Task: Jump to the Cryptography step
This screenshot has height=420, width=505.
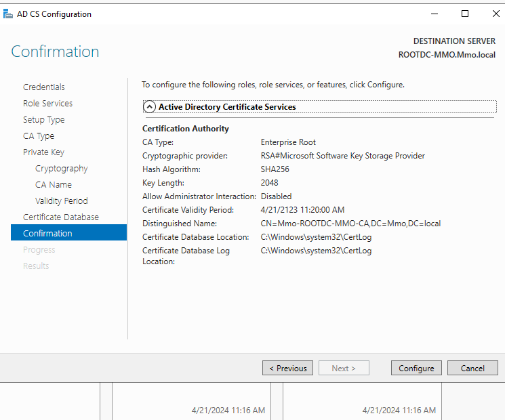Action: (62, 168)
